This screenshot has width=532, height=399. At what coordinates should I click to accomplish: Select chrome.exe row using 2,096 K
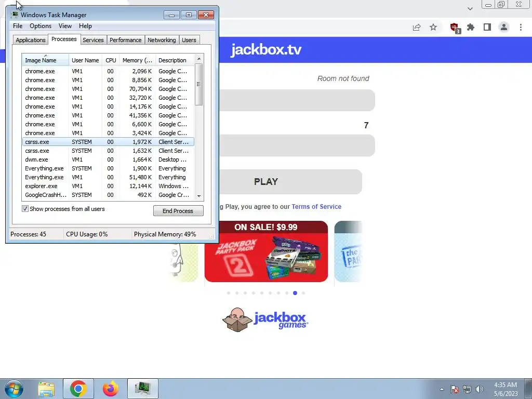(x=108, y=71)
